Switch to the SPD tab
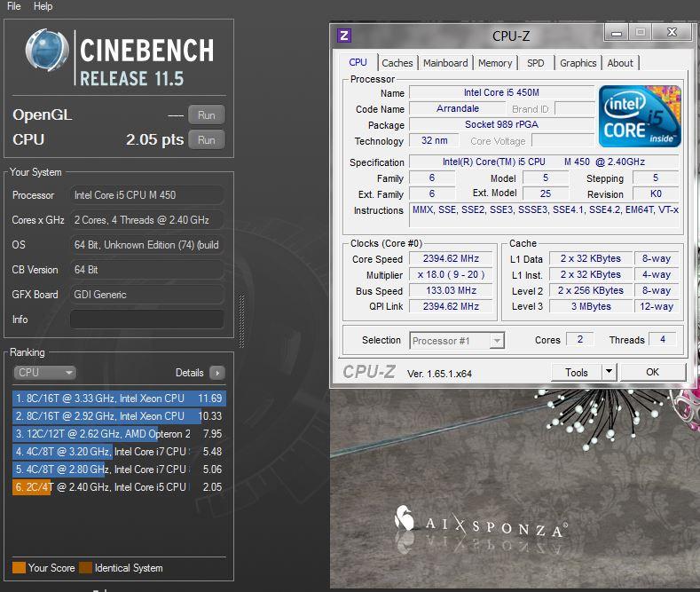 point(536,63)
